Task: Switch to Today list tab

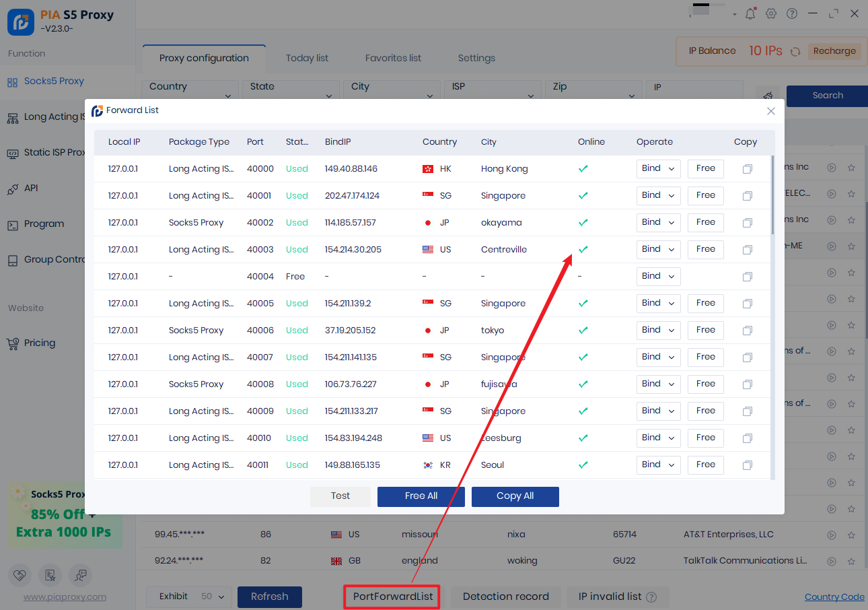Action: point(307,58)
